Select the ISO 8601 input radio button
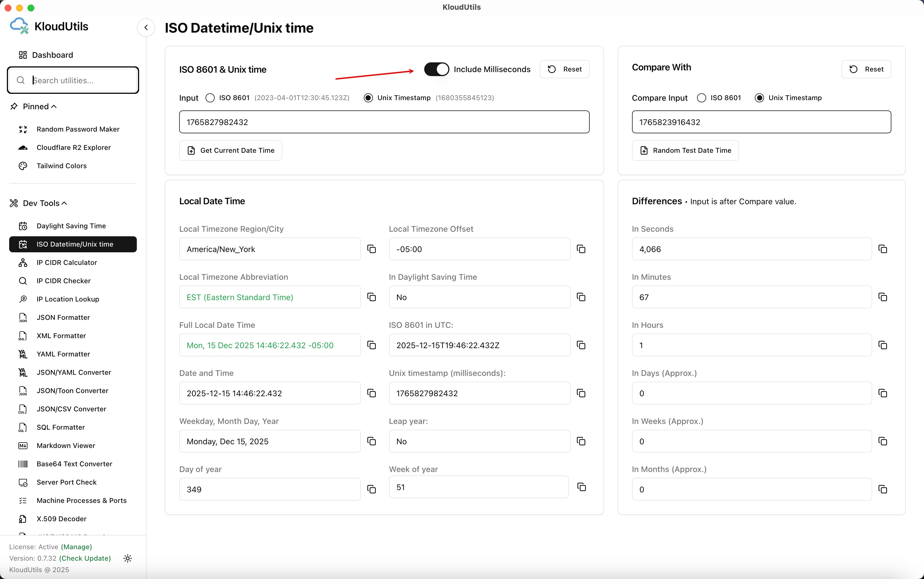924x579 pixels. tap(210, 98)
